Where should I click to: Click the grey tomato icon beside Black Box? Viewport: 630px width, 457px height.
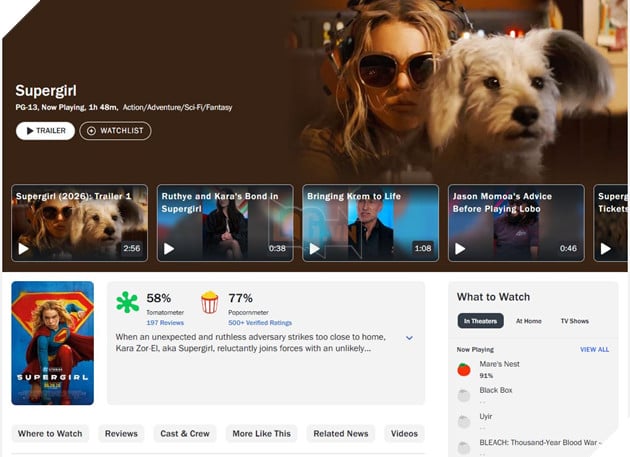[x=464, y=396]
